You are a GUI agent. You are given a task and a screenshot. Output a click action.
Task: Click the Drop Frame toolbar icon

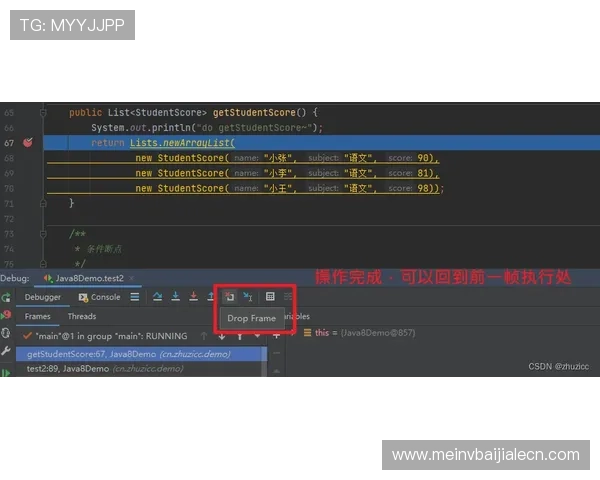coord(229,297)
